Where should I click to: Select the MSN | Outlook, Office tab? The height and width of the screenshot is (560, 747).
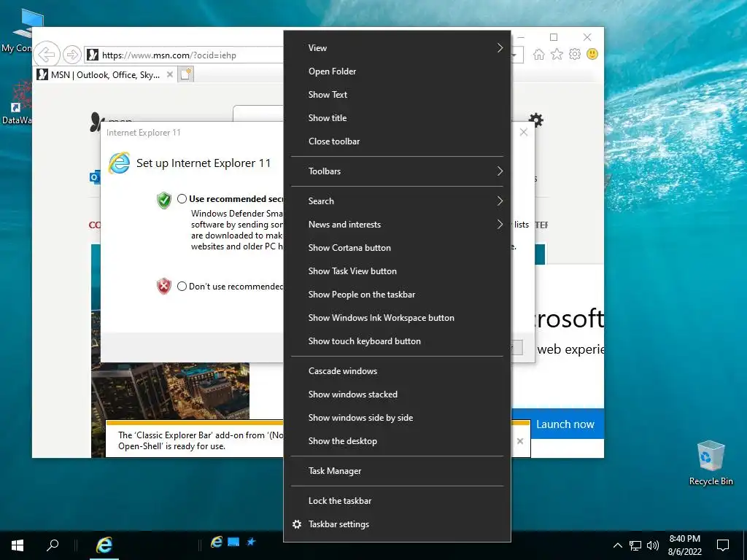click(105, 75)
